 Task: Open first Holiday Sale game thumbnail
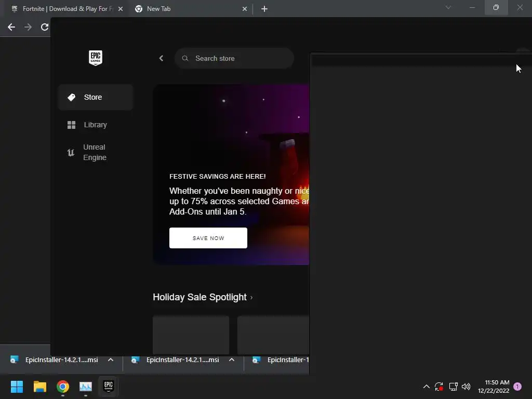191,335
